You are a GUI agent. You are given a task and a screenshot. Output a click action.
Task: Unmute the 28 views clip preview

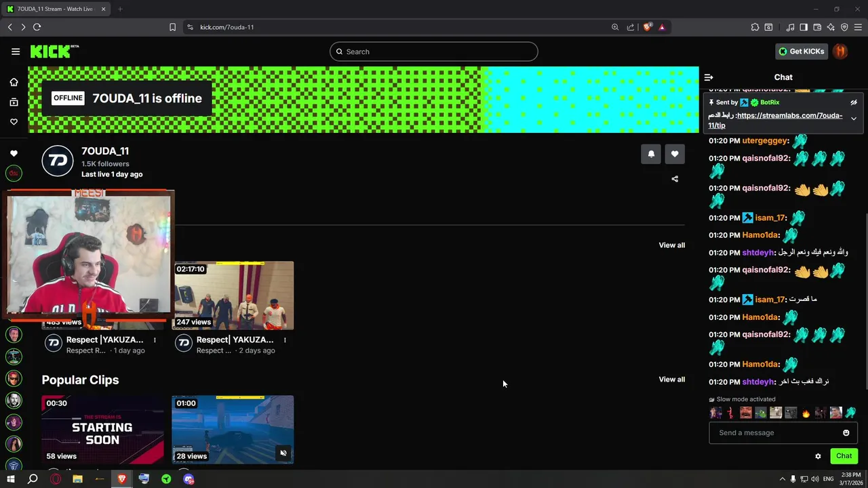(x=283, y=453)
